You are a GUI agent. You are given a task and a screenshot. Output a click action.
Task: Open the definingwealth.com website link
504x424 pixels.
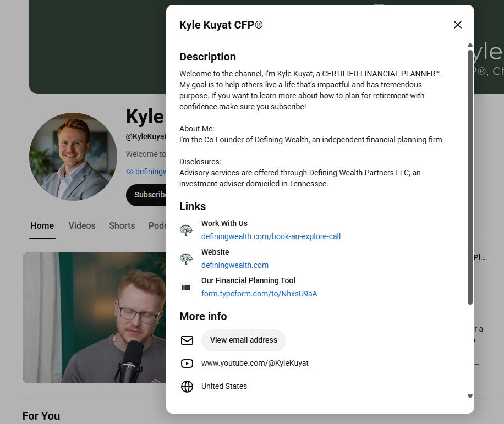coord(234,265)
